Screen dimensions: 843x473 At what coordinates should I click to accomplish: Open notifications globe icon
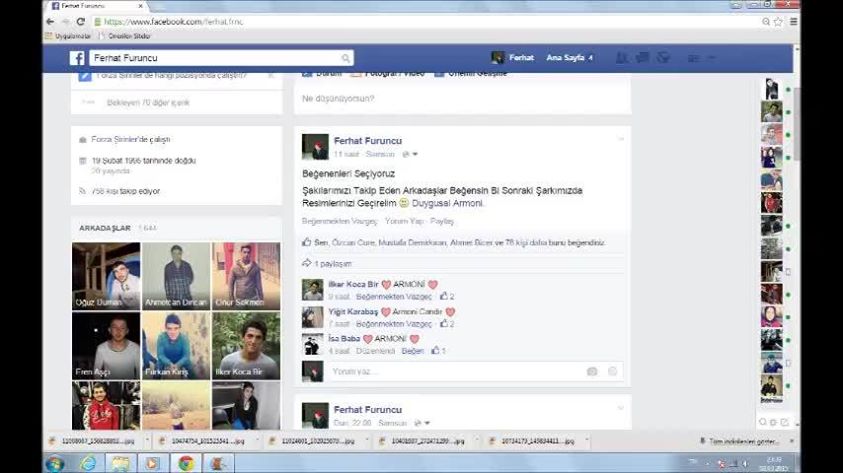663,58
